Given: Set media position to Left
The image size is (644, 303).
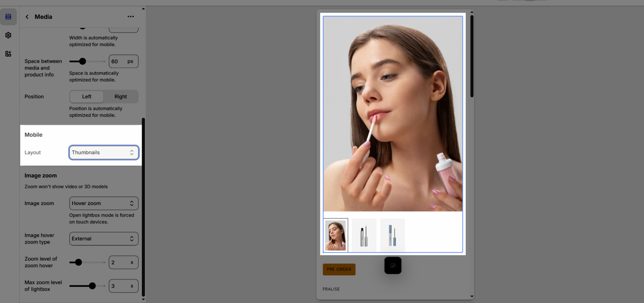Looking at the screenshot, I should pyautogui.click(x=87, y=97).
